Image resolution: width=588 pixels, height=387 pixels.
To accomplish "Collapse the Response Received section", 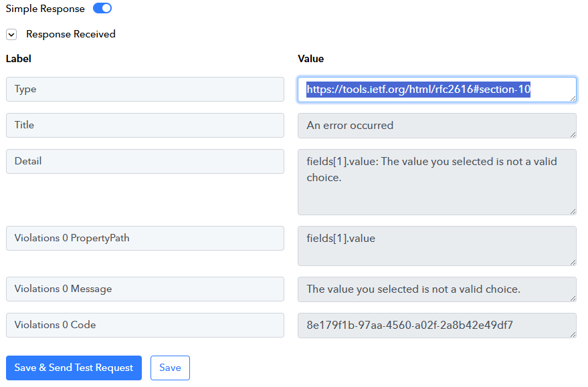I will (11, 35).
